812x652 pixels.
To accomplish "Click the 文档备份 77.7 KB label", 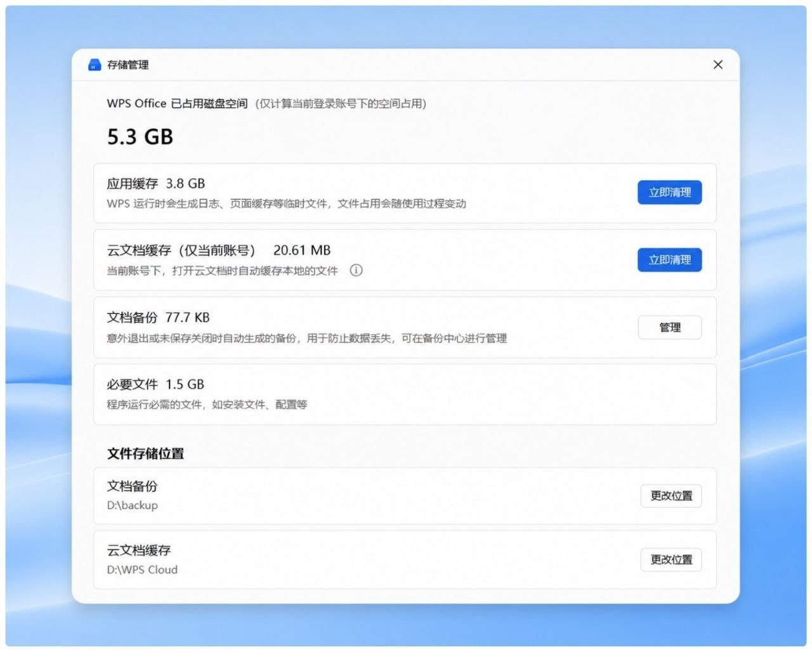I will [x=158, y=317].
